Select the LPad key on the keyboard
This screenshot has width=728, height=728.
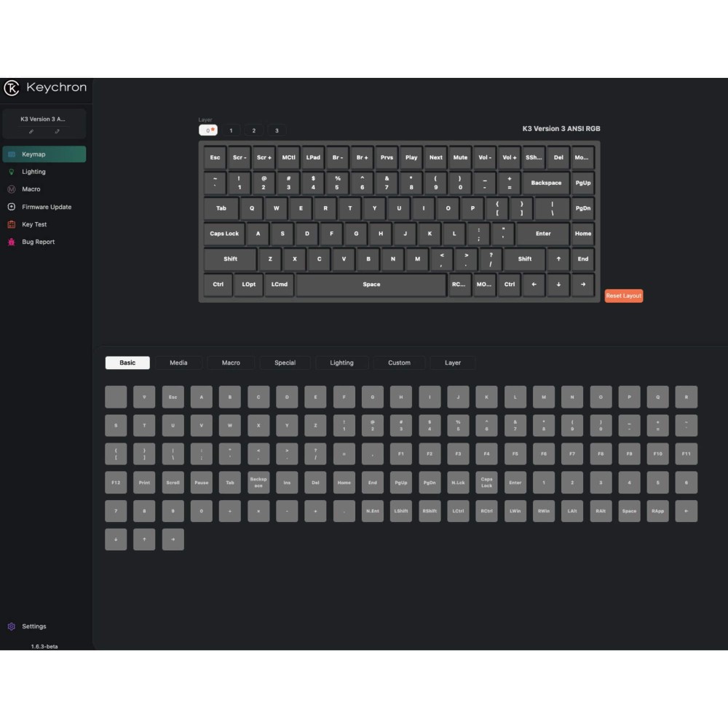tap(313, 158)
